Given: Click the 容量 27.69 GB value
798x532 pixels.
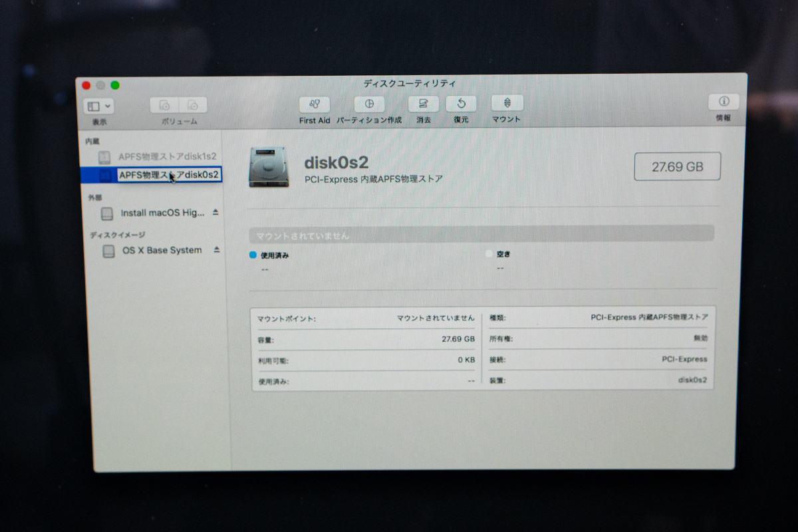Looking at the screenshot, I should (458, 339).
